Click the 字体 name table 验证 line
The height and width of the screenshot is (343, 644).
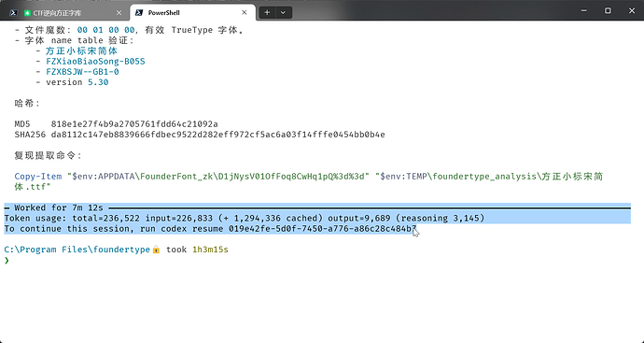click(x=75, y=40)
